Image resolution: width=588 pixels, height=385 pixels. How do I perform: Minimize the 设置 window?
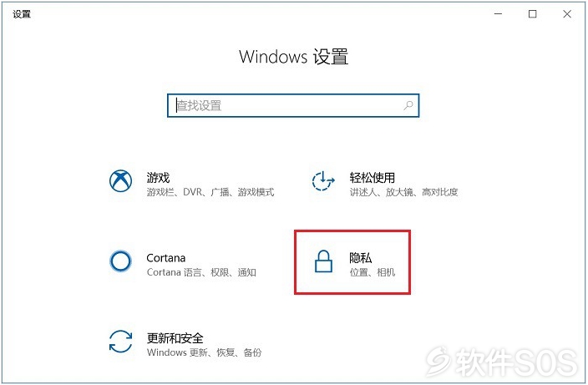(x=498, y=14)
